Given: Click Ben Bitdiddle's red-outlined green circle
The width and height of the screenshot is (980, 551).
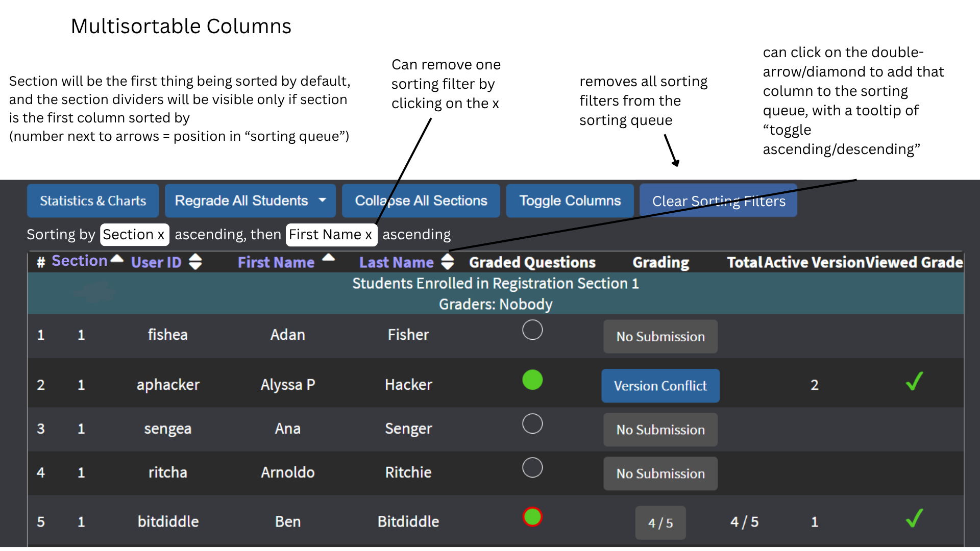Looking at the screenshot, I should [x=532, y=517].
